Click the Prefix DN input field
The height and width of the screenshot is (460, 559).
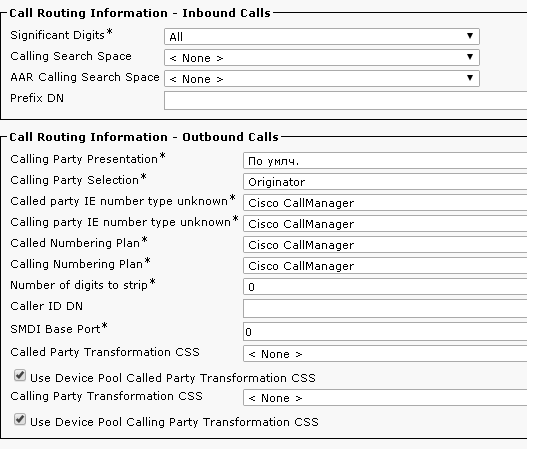(x=345, y=100)
